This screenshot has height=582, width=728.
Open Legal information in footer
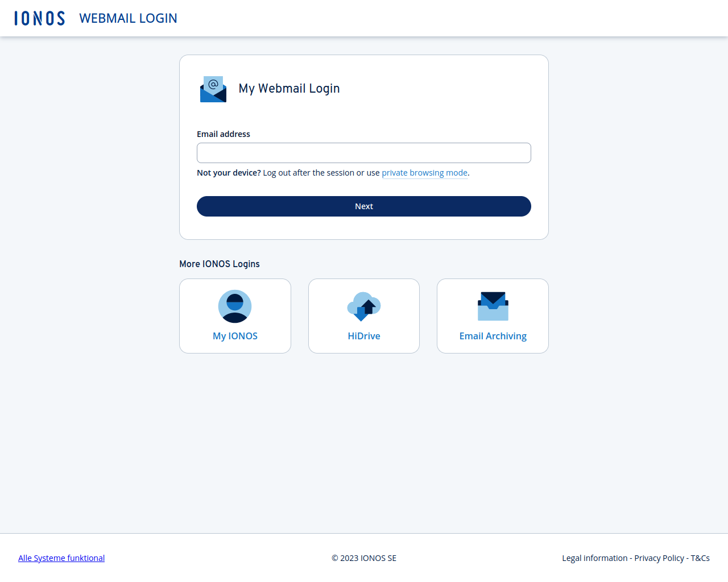pyautogui.click(x=595, y=558)
